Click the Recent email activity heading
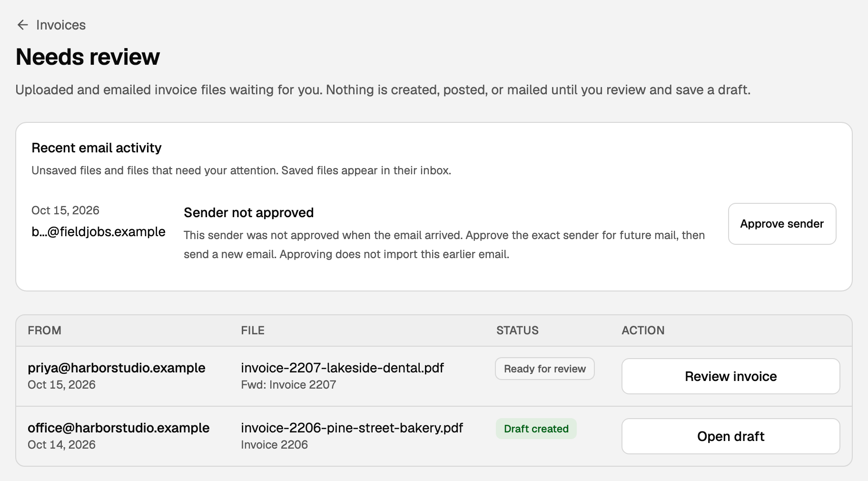This screenshot has width=868, height=481. (97, 148)
